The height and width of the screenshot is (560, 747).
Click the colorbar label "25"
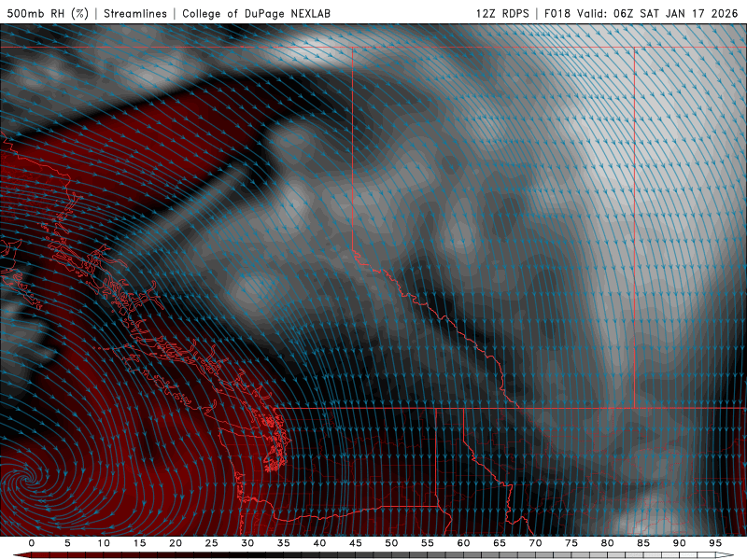point(212,543)
